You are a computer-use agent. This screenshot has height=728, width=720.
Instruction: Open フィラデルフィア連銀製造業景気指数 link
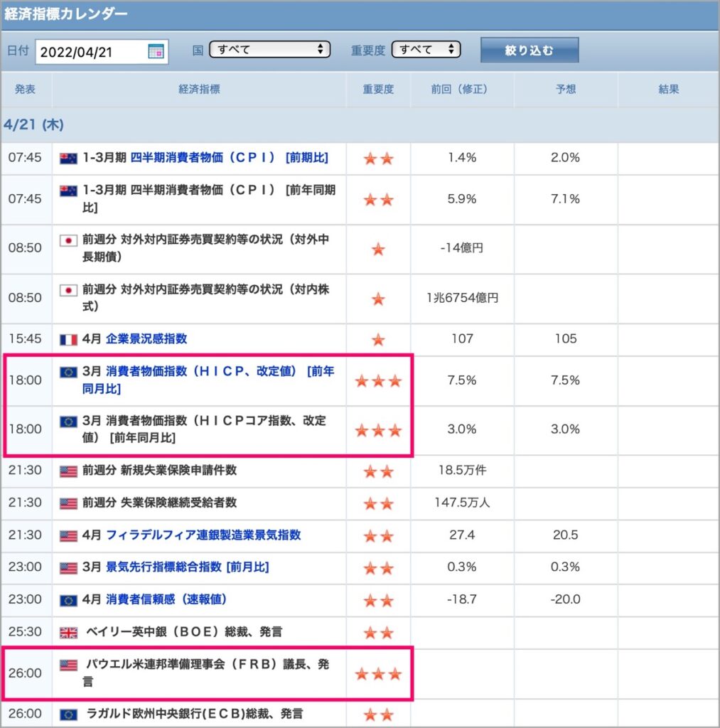click(x=203, y=535)
